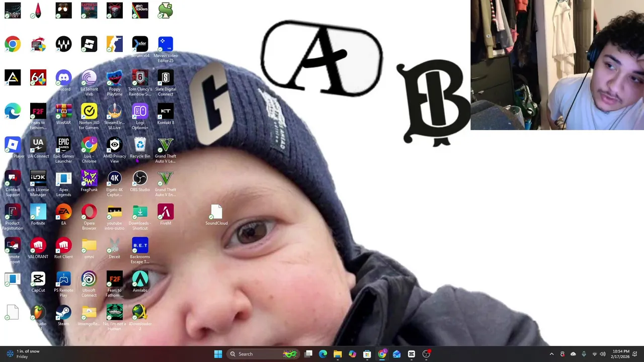Image resolution: width=644 pixels, height=362 pixels.
Task: Select the ARC Raiders game icon
Action: pyautogui.click(x=140, y=10)
